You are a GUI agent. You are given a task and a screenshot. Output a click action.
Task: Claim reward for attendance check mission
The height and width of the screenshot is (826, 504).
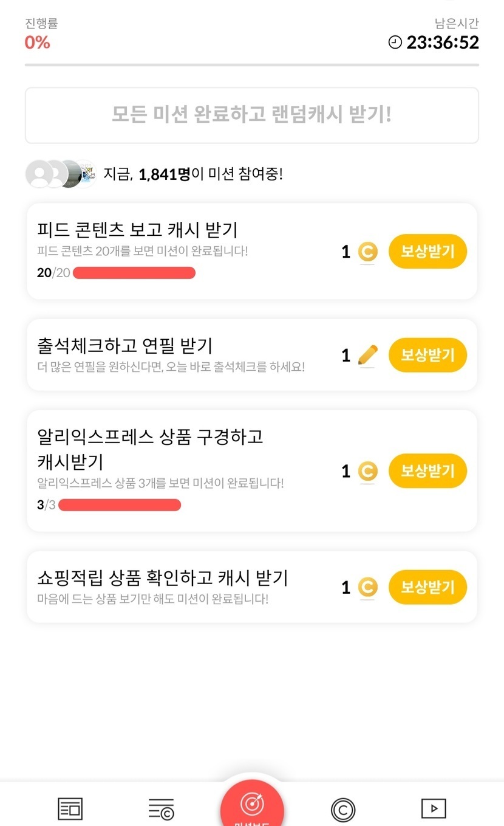[x=427, y=355]
